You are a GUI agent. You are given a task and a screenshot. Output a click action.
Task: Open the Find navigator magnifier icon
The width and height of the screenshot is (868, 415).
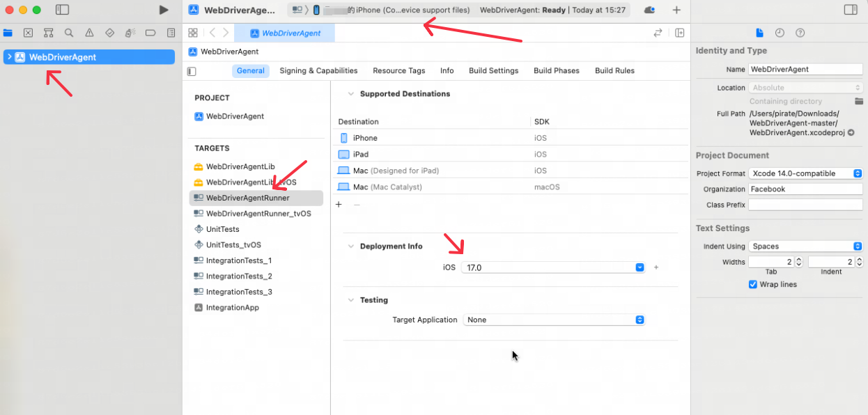(x=69, y=33)
